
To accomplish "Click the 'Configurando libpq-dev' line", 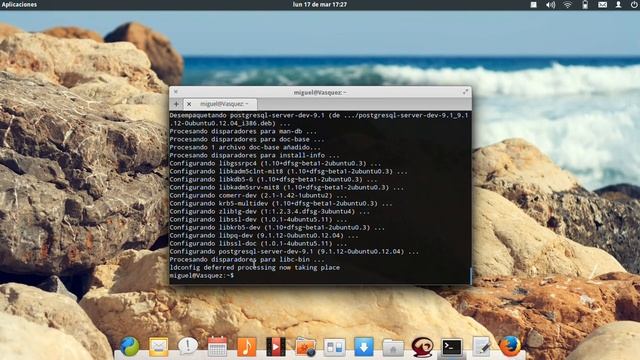I will point(264,236).
